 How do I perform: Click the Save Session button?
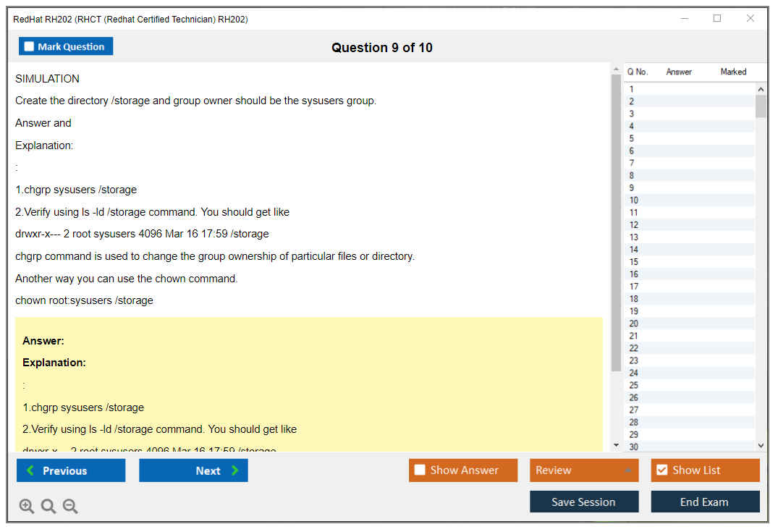click(583, 502)
